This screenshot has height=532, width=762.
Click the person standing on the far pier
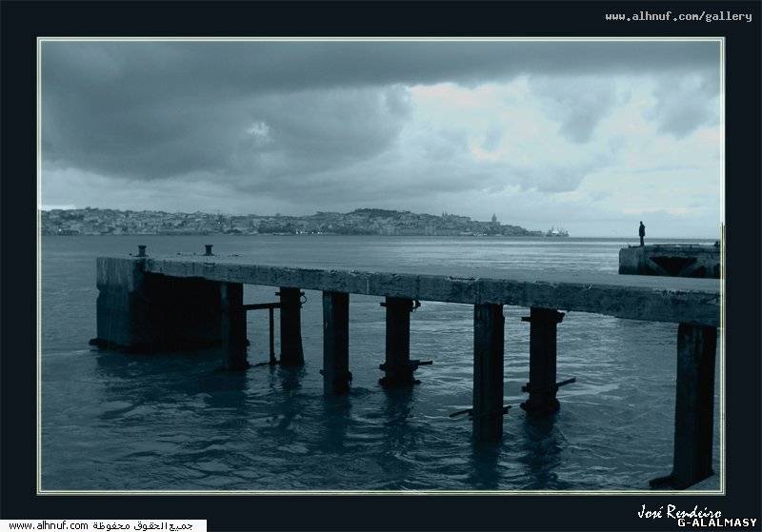point(642,233)
